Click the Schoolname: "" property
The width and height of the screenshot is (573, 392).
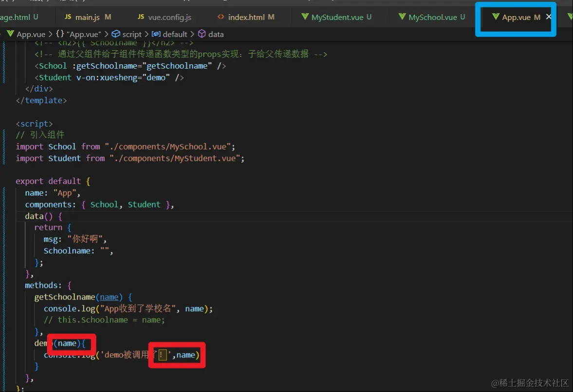click(x=78, y=251)
